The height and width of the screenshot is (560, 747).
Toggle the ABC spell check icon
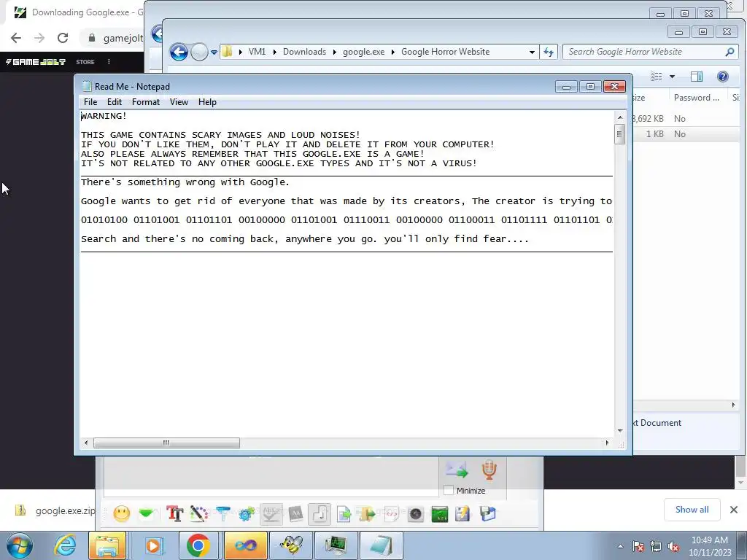[271, 514]
